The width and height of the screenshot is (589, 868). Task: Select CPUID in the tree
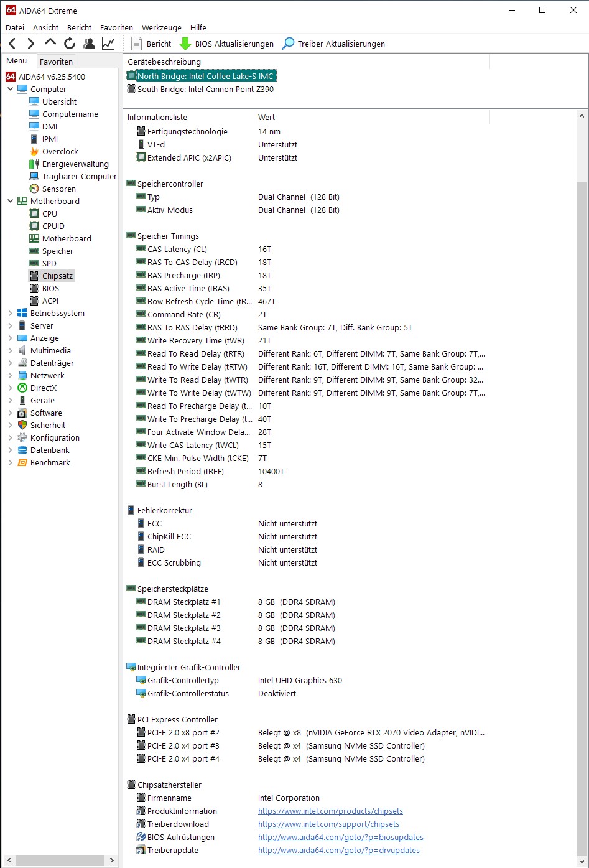coord(53,226)
